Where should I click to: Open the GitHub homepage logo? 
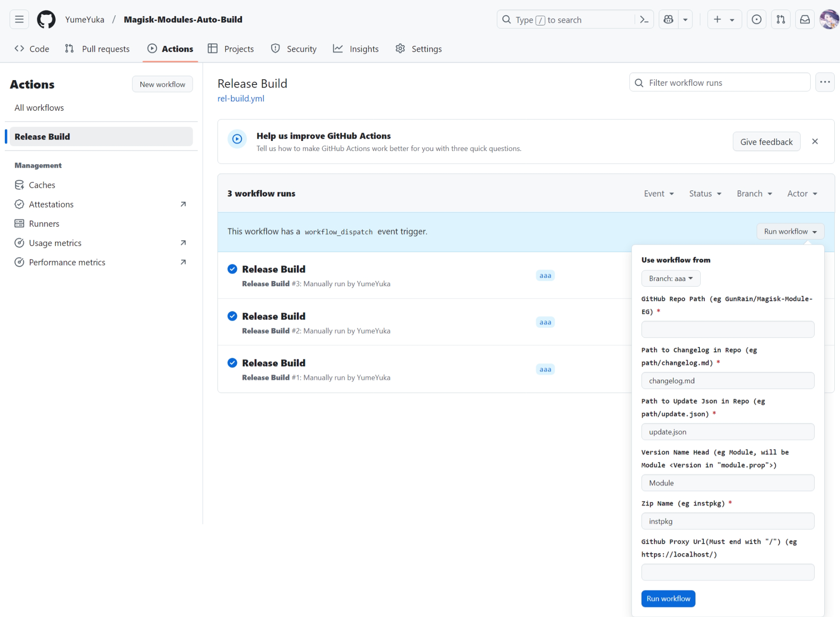point(46,20)
